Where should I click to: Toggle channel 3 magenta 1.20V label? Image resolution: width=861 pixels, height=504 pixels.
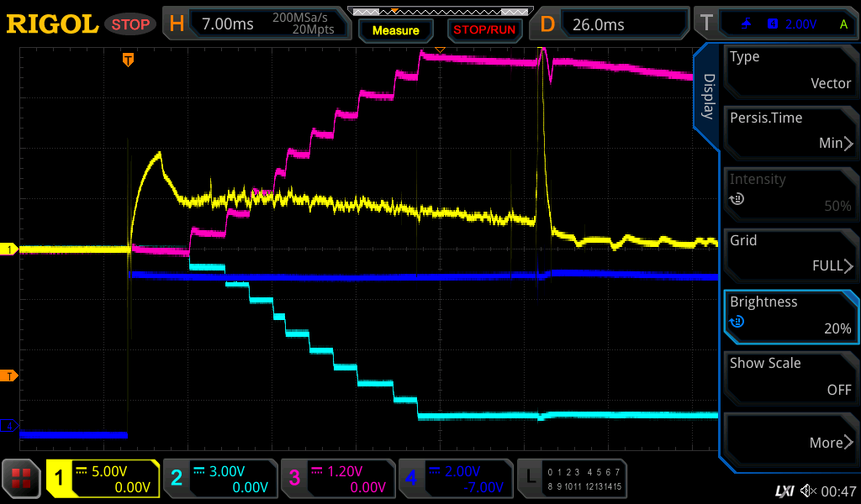(x=336, y=479)
